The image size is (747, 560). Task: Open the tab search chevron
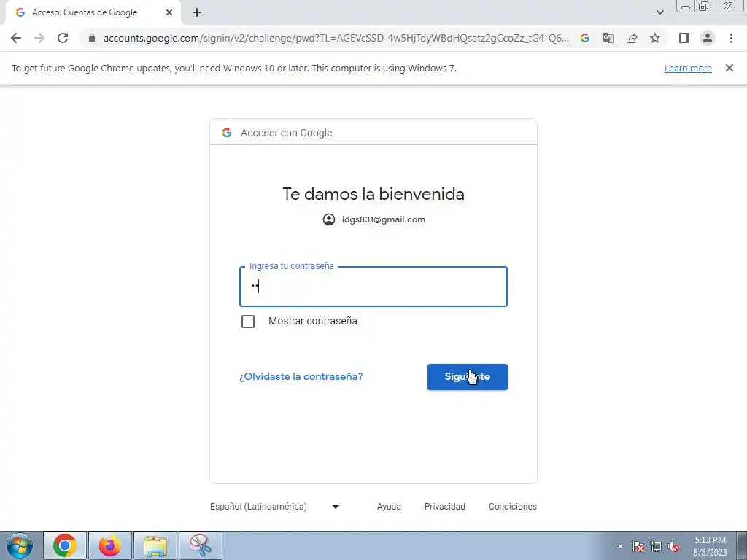659,13
